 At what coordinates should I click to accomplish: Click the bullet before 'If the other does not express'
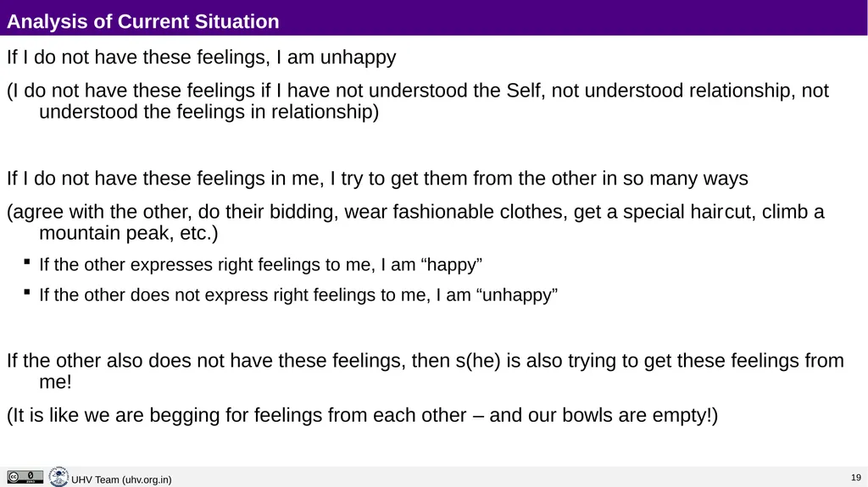pos(27,292)
